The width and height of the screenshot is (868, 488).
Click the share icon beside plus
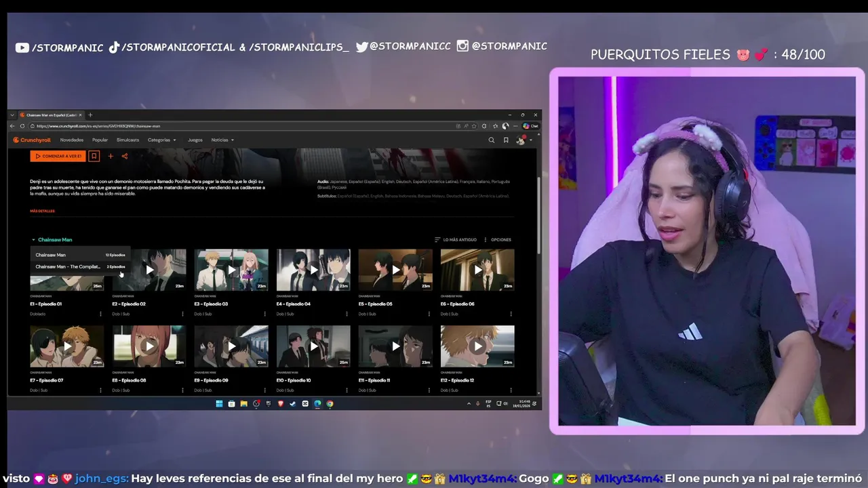(125, 156)
